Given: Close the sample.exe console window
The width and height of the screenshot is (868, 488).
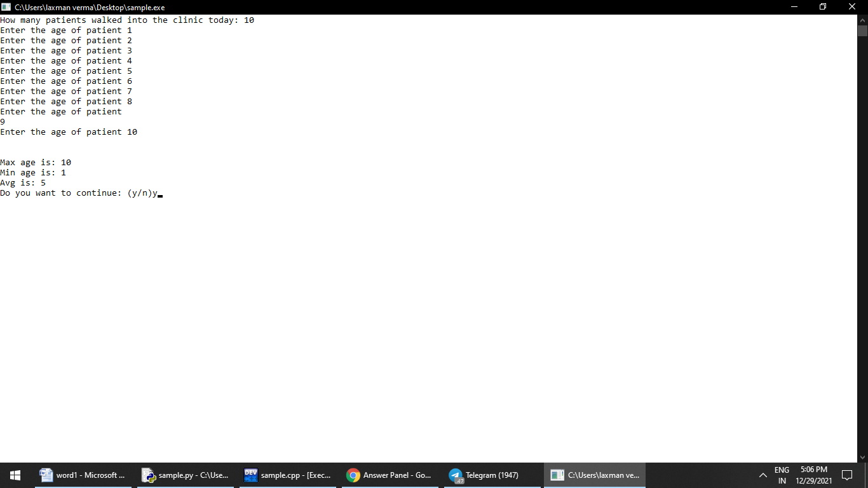Looking at the screenshot, I should [x=853, y=7].
